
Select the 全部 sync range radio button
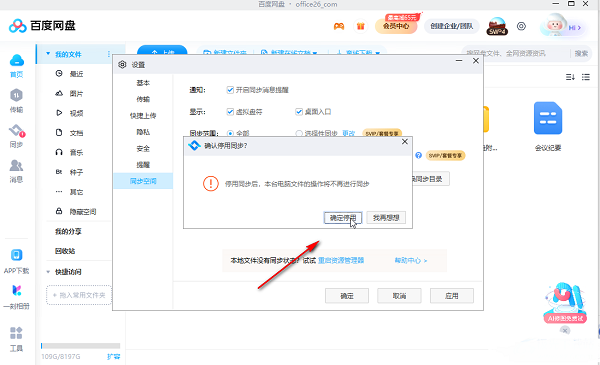pyautogui.click(x=230, y=134)
